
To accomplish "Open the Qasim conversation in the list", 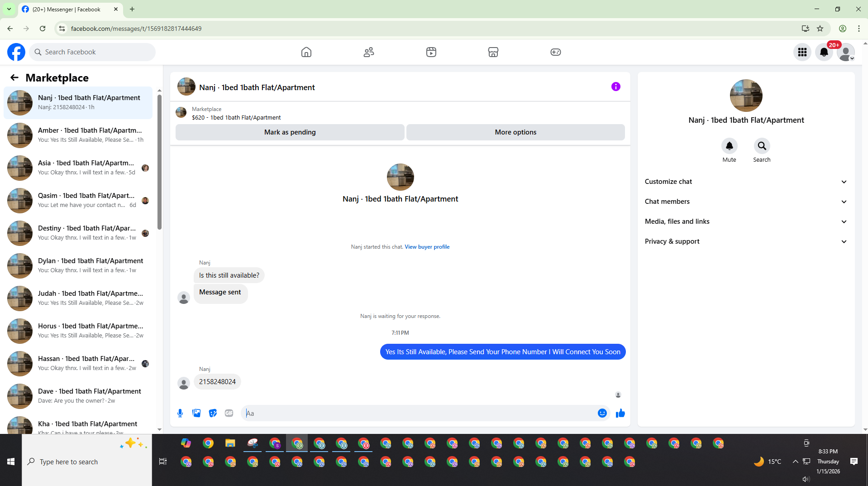I will pyautogui.click(x=78, y=200).
